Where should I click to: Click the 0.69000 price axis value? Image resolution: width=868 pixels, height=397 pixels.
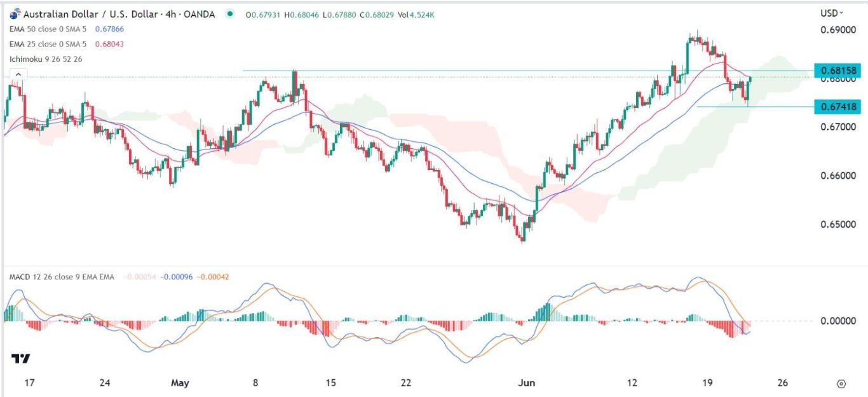836,31
